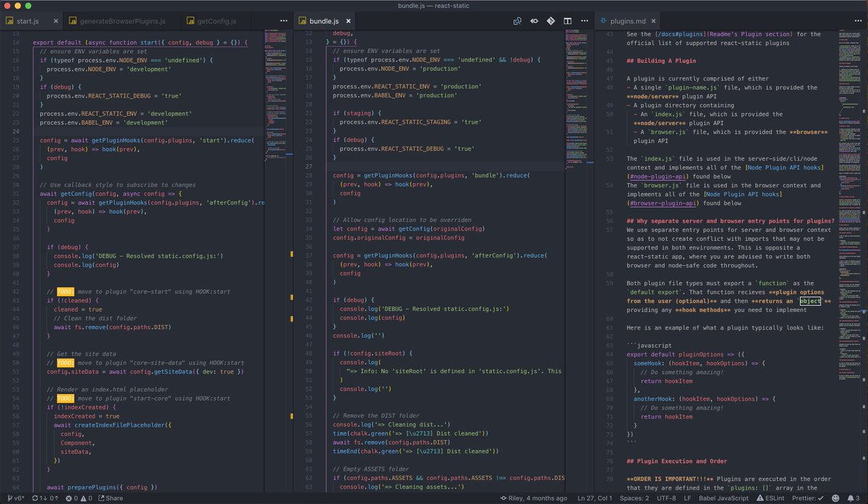Click 'if (staging) {' line in bundle.js

(357, 114)
